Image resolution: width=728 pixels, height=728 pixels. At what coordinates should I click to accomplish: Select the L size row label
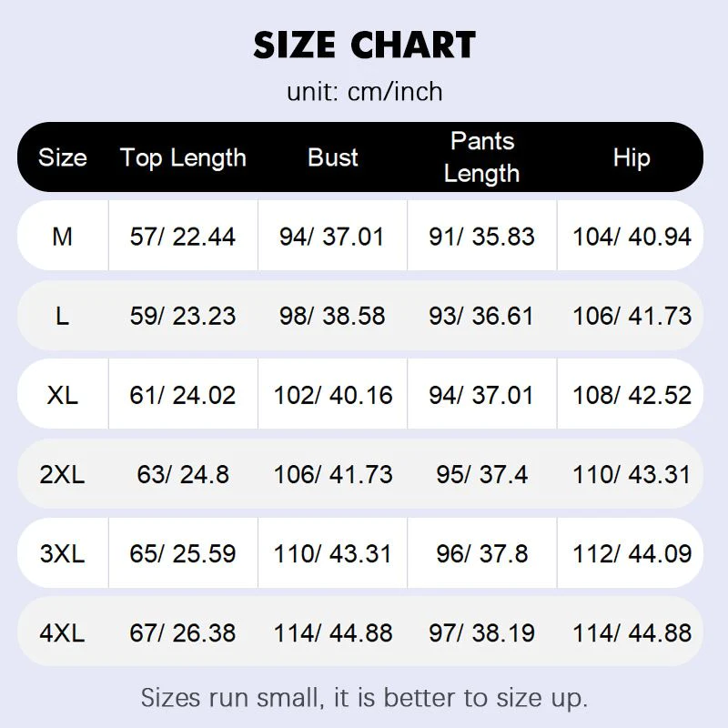click(x=62, y=316)
